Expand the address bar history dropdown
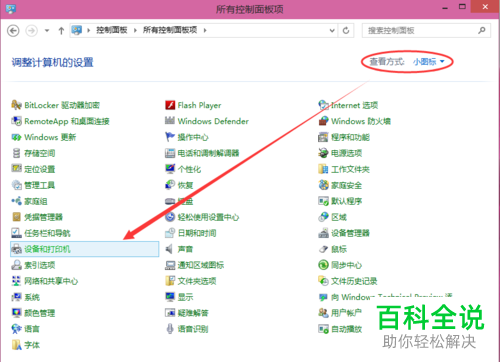The width and height of the screenshot is (500, 362). tap(332, 30)
